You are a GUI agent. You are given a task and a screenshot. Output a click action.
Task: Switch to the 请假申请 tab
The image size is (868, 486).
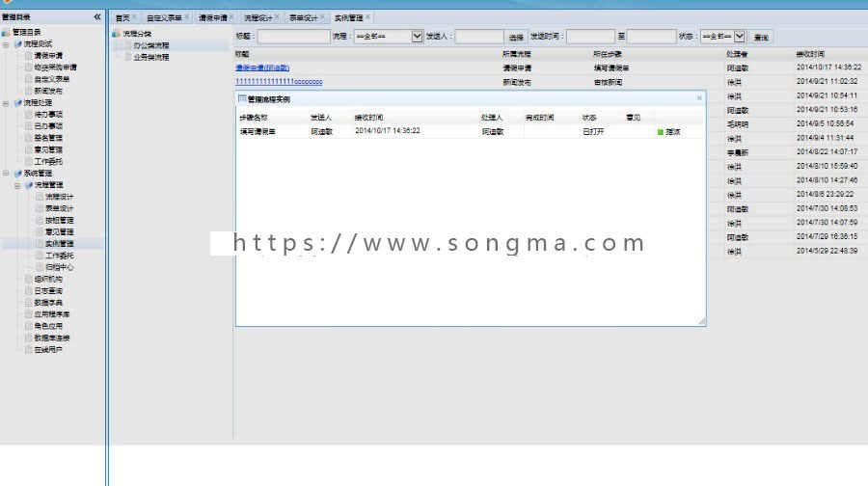(212, 17)
